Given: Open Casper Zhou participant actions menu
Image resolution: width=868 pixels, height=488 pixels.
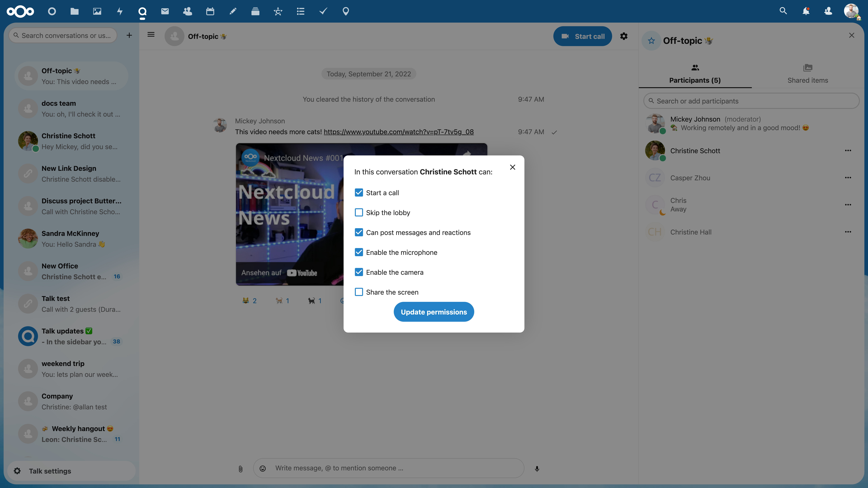Looking at the screenshot, I should [x=848, y=178].
